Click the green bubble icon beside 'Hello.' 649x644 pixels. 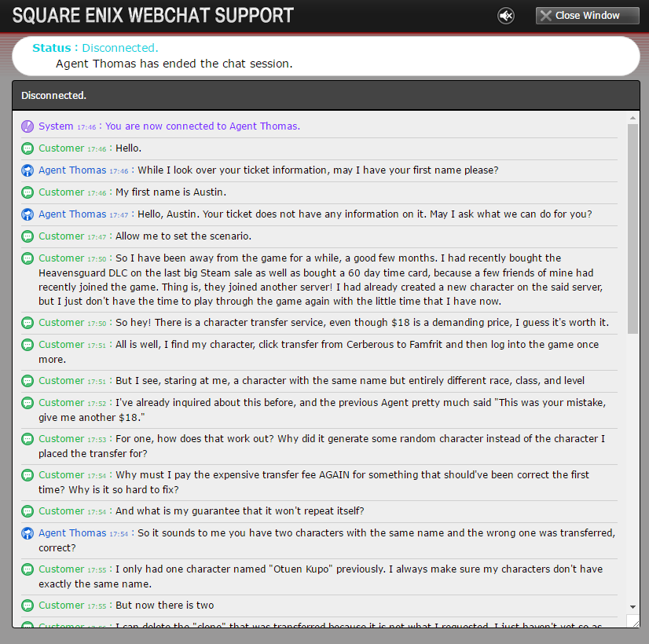coord(27,148)
